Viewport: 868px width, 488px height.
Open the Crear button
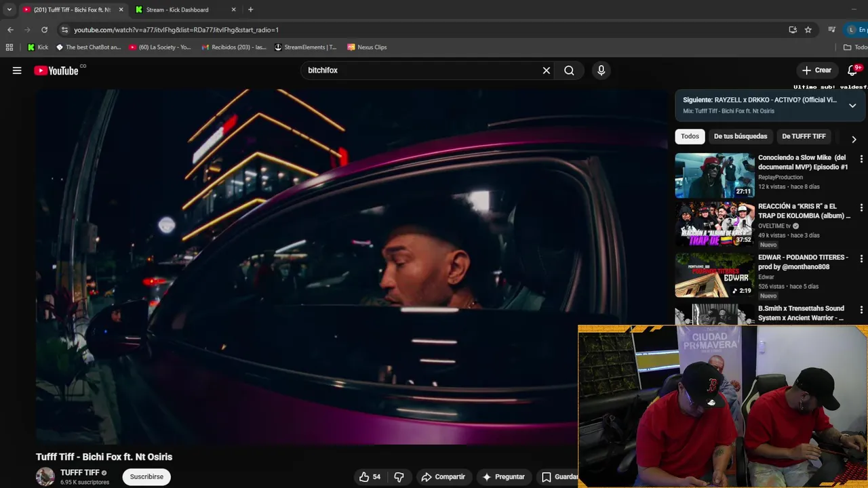click(816, 70)
